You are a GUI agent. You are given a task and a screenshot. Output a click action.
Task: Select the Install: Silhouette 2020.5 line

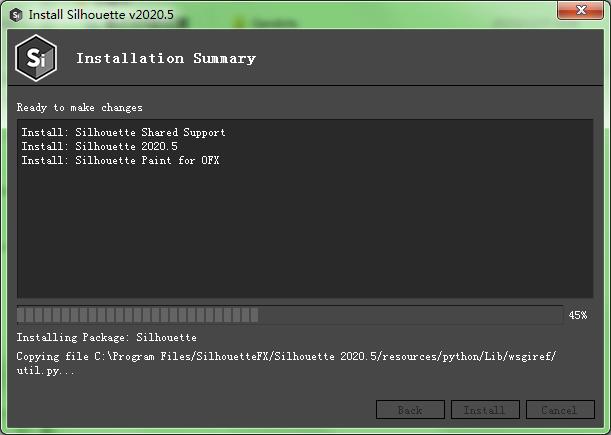[99, 146]
